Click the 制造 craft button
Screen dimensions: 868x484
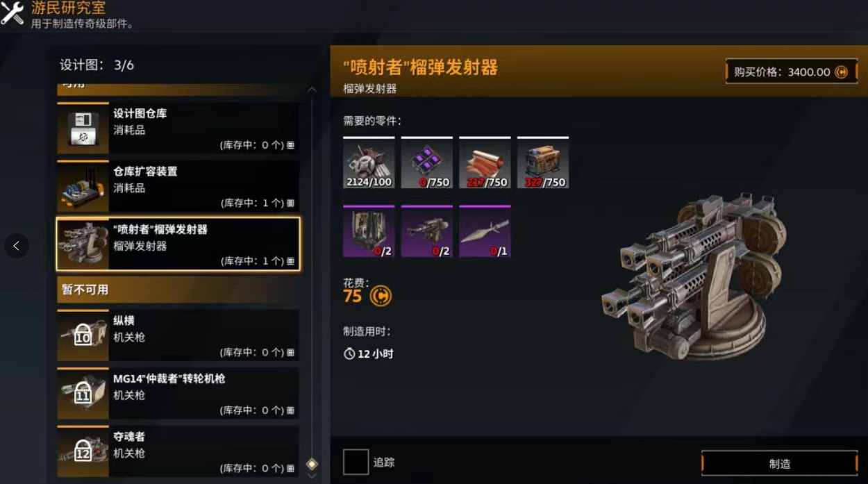[780, 463]
